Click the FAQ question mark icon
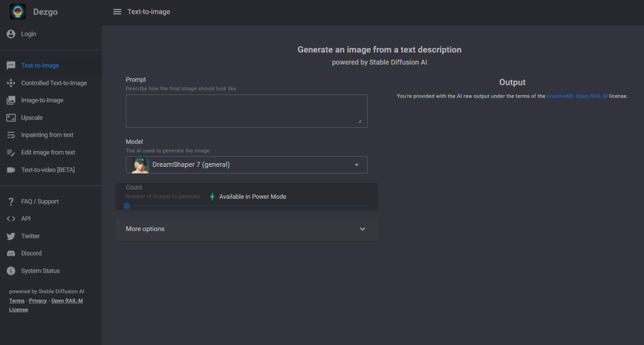The image size is (644, 345). 11,201
